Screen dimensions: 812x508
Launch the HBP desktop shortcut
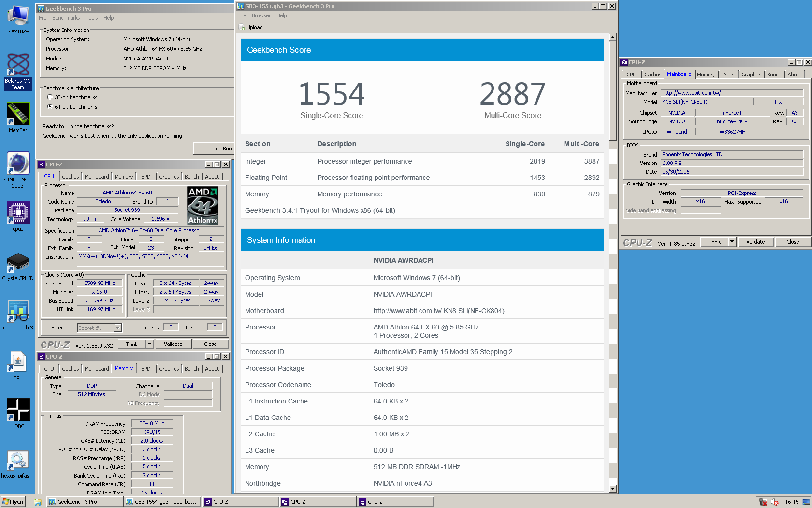click(18, 365)
